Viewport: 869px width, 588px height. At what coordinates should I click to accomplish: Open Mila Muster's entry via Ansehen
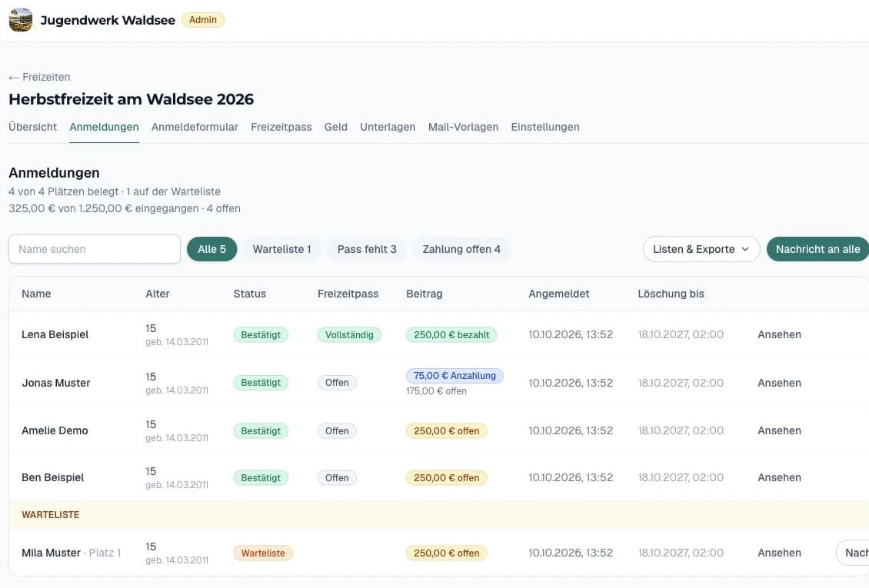(x=779, y=553)
